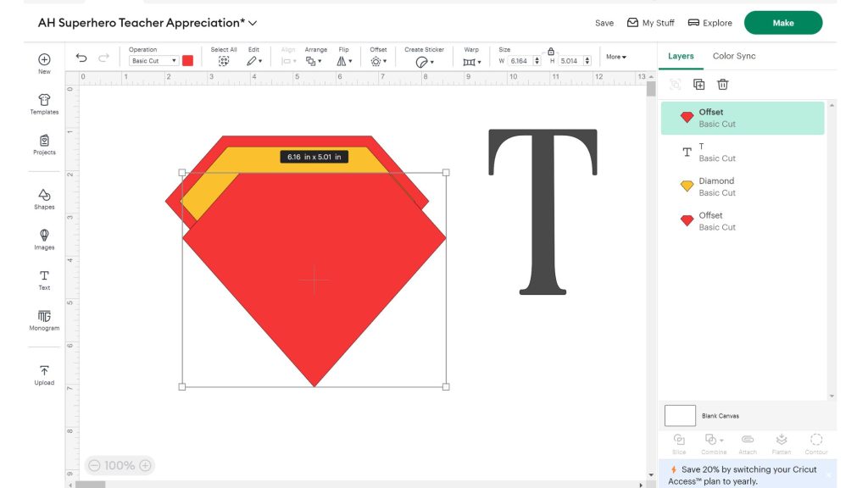Undo the last action
868x488 pixels.
click(81, 58)
